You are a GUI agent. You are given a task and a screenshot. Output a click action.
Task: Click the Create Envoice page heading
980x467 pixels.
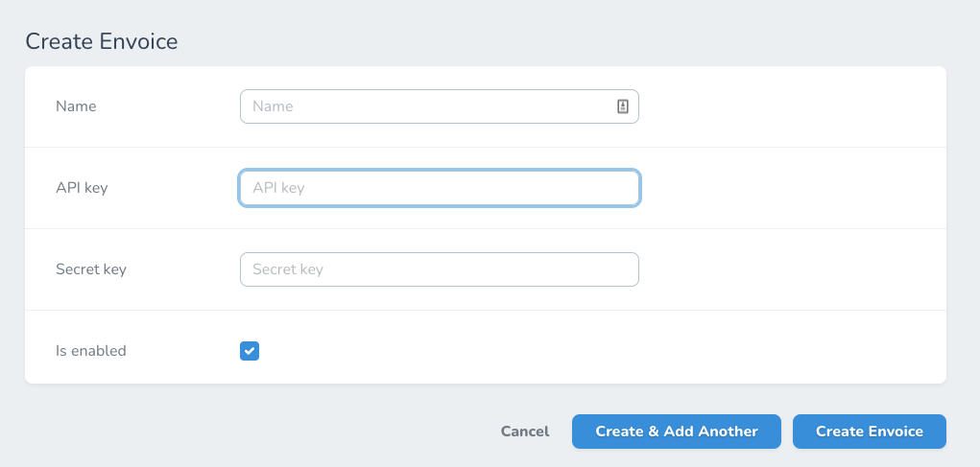[x=102, y=41]
